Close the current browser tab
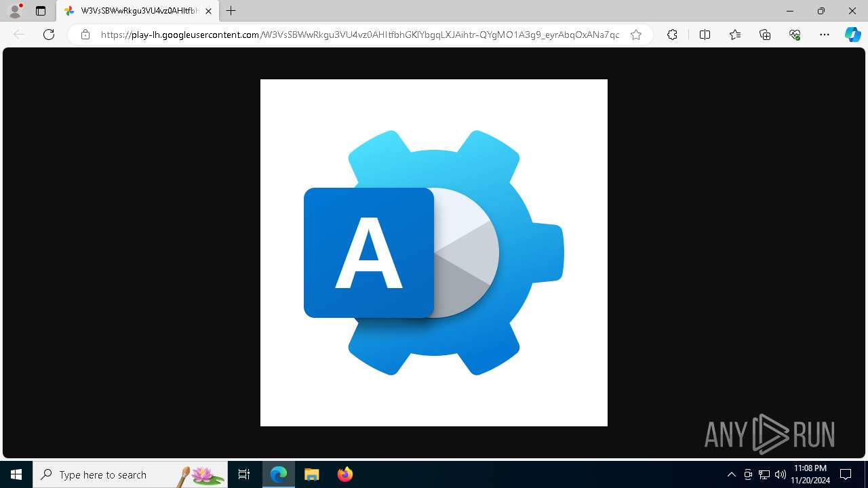 point(208,11)
